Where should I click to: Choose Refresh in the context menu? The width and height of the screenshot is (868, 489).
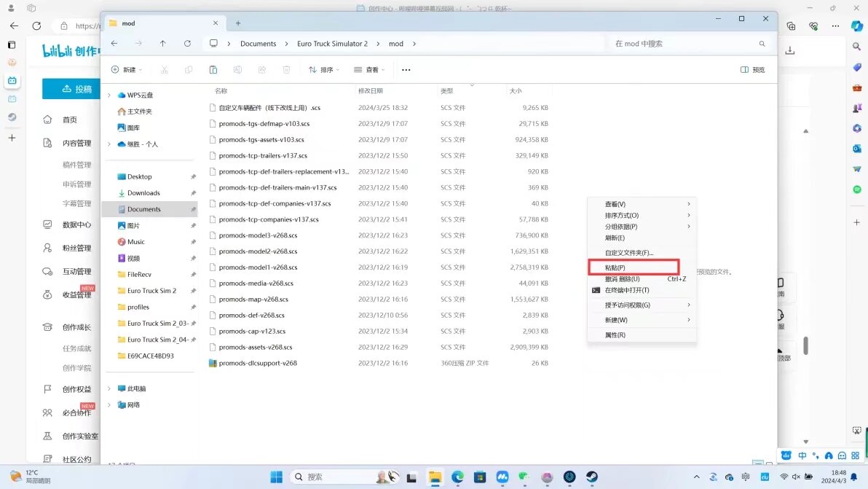(x=642, y=238)
